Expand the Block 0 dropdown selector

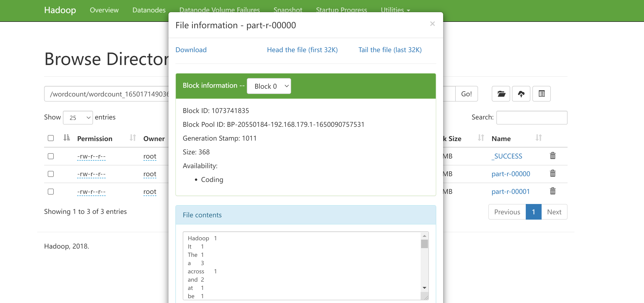[269, 85]
